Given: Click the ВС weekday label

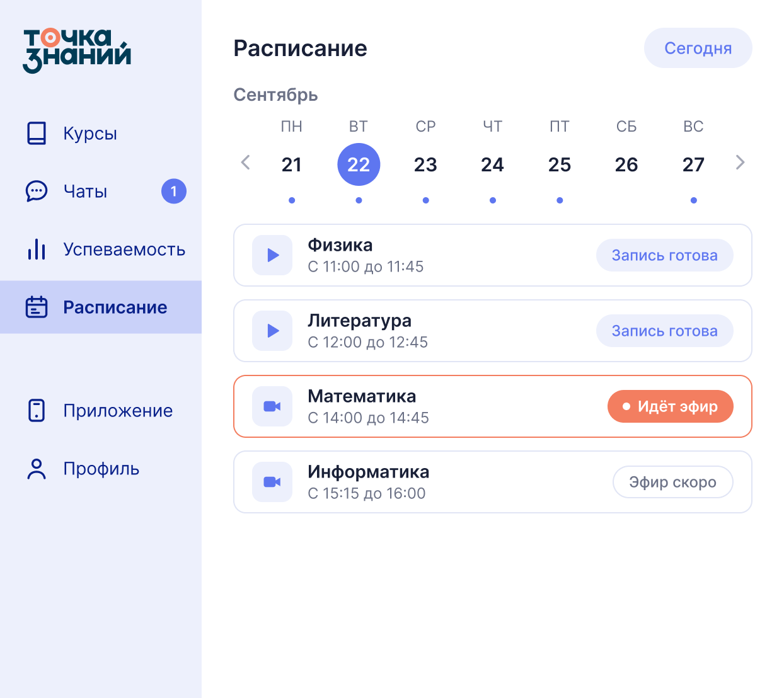Looking at the screenshot, I should click(693, 127).
